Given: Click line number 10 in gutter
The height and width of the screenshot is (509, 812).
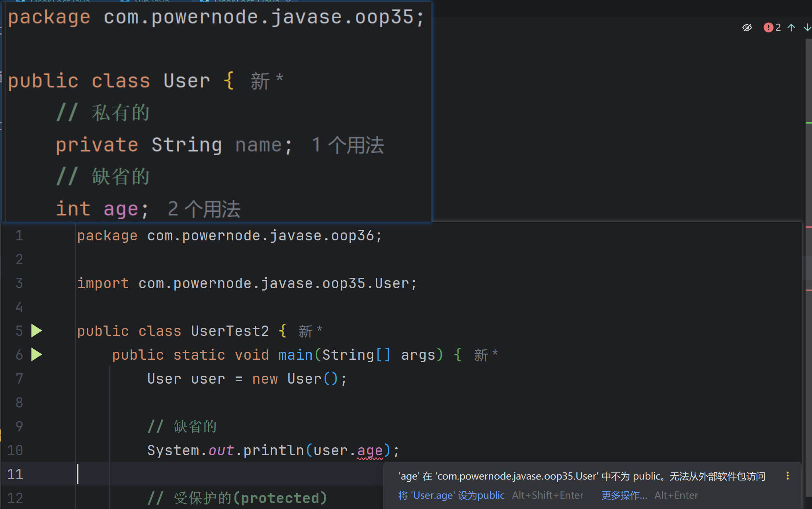Looking at the screenshot, I should click(15, 450).
